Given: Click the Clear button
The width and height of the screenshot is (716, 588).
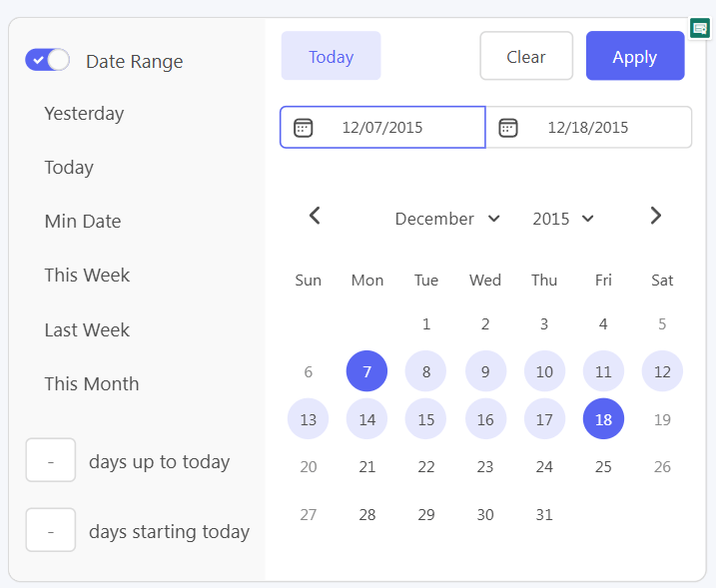Looking at the screenshot, I should click(526, 56).
